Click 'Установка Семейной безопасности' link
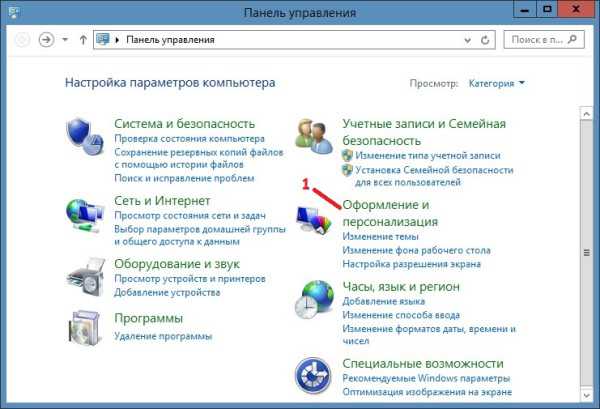 [434, 176]
